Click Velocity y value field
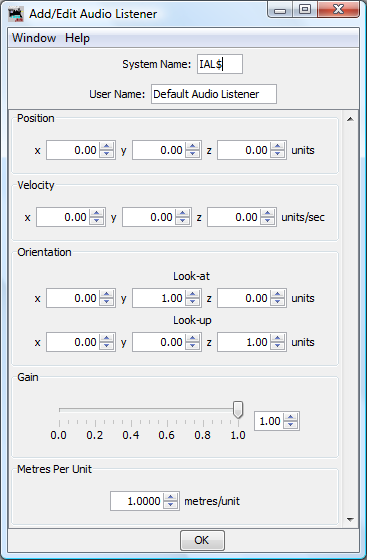 click(149, 217)
